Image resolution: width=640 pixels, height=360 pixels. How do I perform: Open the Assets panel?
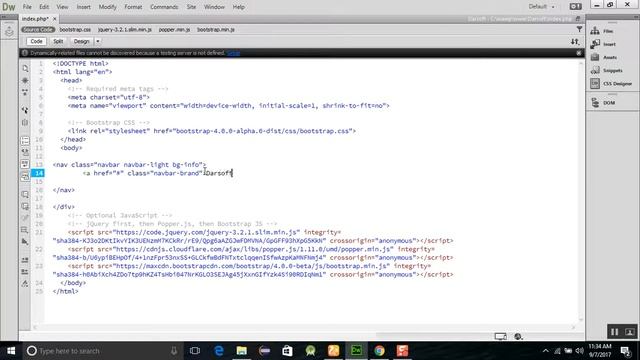[x=603, y=57]
